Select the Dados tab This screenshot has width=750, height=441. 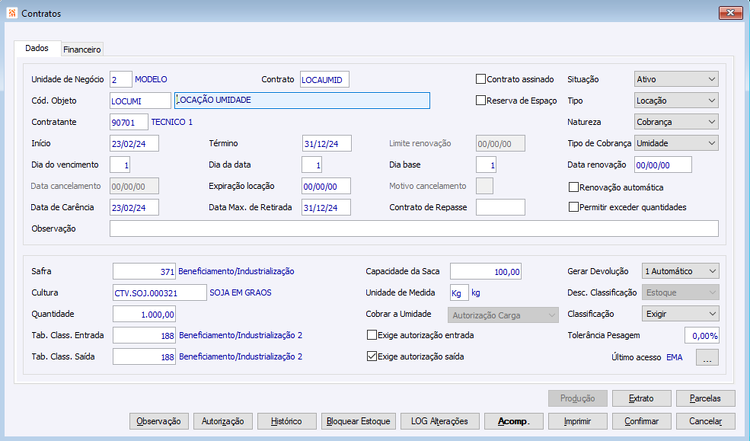(x=37, y=48)
